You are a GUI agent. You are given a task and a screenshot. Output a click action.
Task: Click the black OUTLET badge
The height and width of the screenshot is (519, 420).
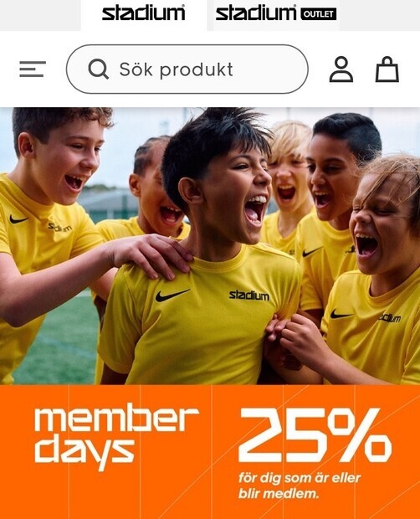click(319, 14)
